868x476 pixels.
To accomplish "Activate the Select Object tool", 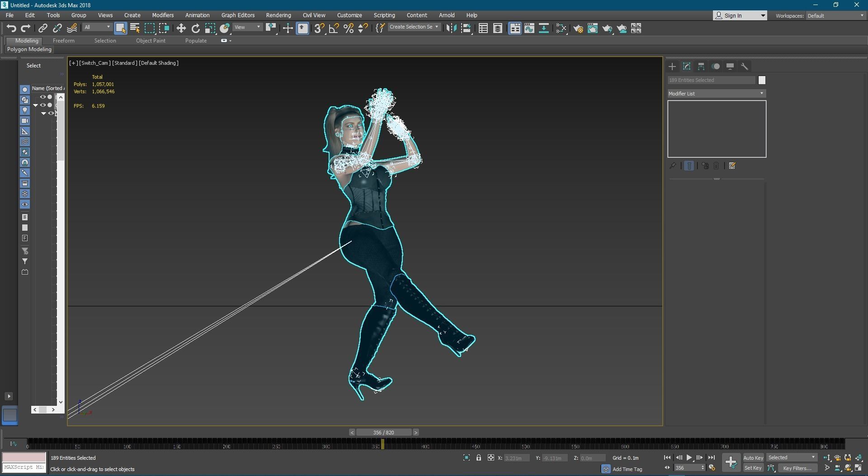I will tap(120, 29).
